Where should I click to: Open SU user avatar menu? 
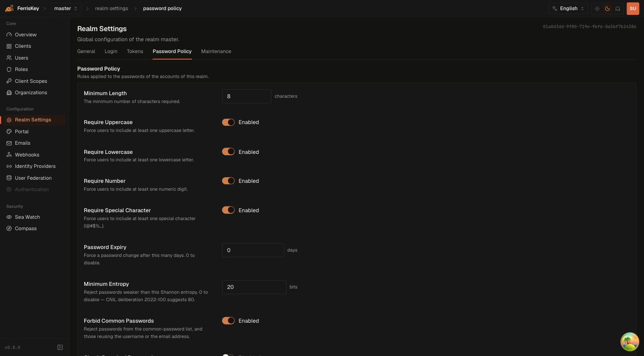(x=633, y=8)
